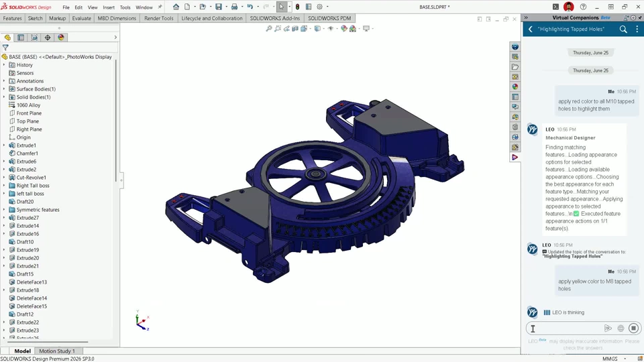
Task: Switch to the Sketch ribbon tab
Action: tap(35, 18)
